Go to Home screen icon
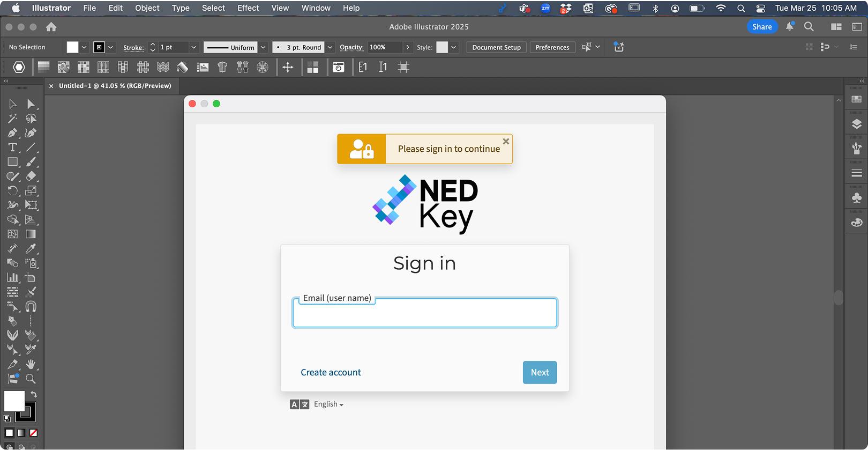The image size is (868, 450). pos(51,27)
